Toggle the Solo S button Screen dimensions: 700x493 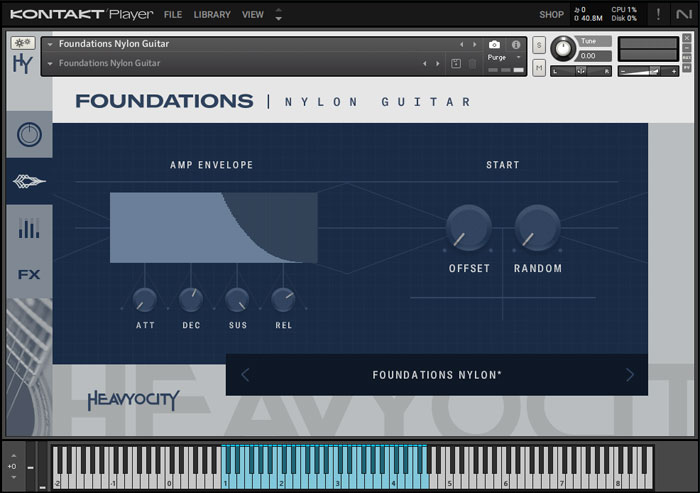539,45
